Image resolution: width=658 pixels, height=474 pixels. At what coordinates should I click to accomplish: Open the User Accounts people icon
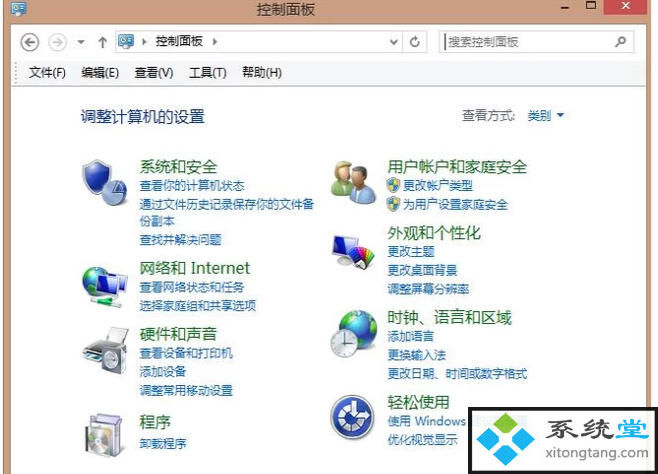click(x=353, y=183)
